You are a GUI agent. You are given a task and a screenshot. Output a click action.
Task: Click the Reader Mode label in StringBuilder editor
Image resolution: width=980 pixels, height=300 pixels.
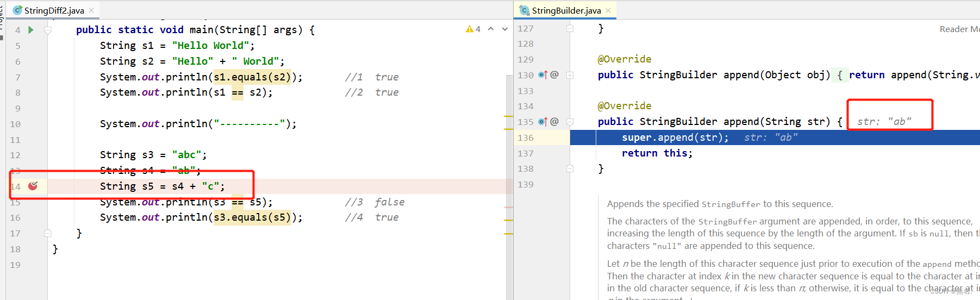(x=959, y=29)
